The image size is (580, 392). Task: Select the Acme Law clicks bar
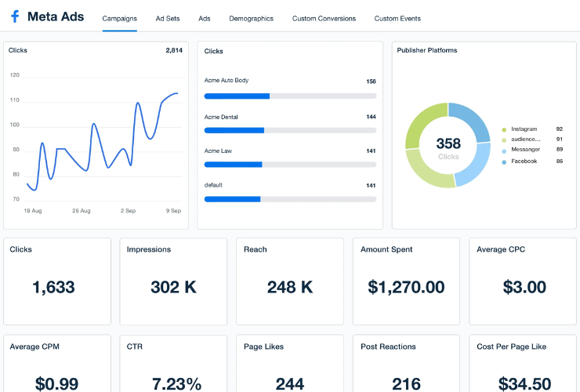tap(290, 165)
